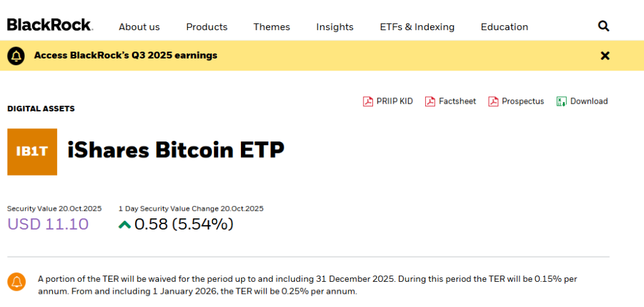Access BlackRock's Q3 2025 earnings link
This screenshot has height=307, width=644.
126,55
